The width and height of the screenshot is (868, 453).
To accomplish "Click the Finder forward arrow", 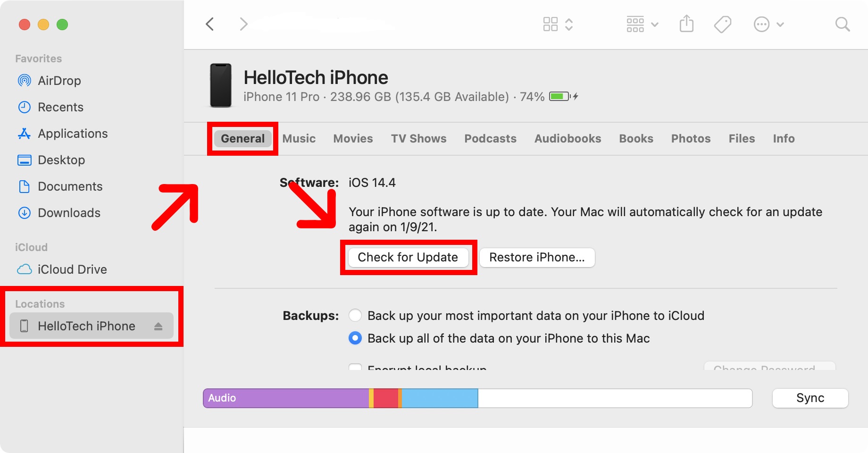I will (243, 24).
